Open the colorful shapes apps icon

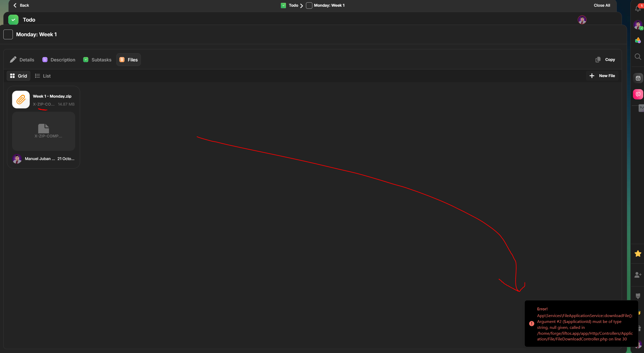(638, 40)
